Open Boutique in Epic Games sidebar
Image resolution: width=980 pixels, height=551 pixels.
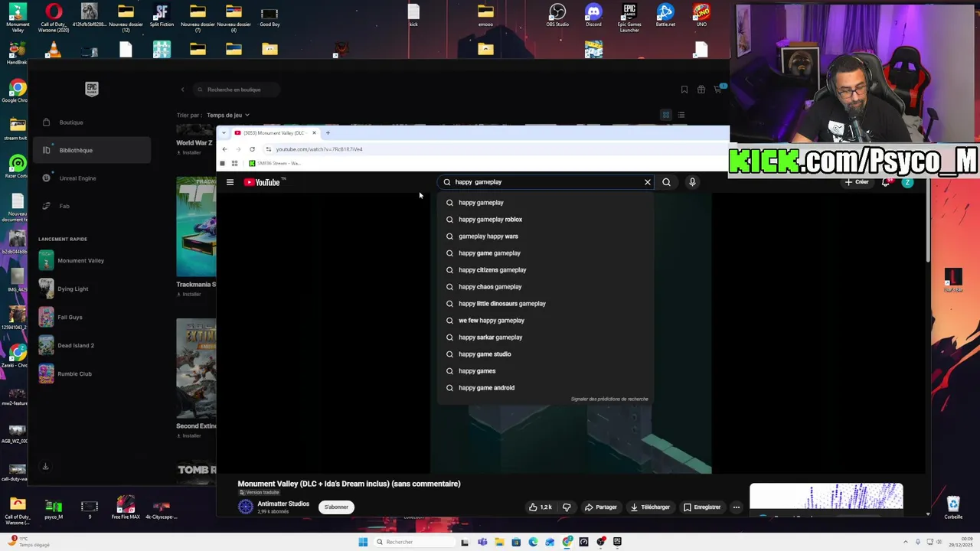click(x=92, y=122)
